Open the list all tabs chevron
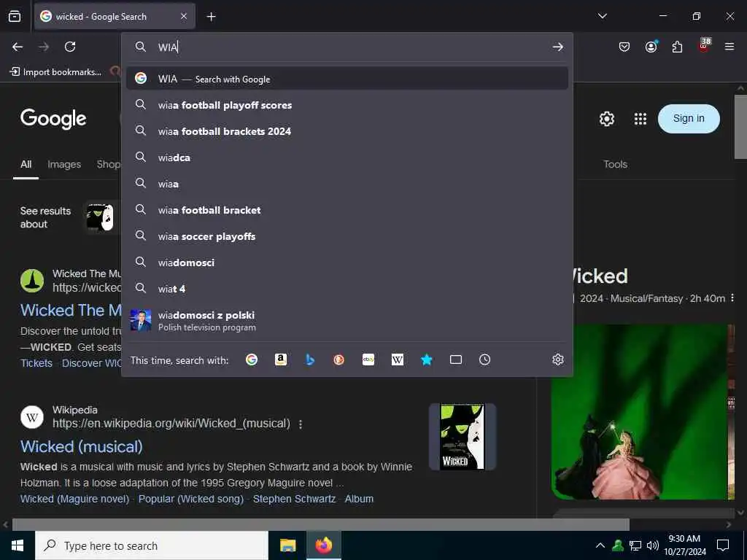 [x=602, y=16]
